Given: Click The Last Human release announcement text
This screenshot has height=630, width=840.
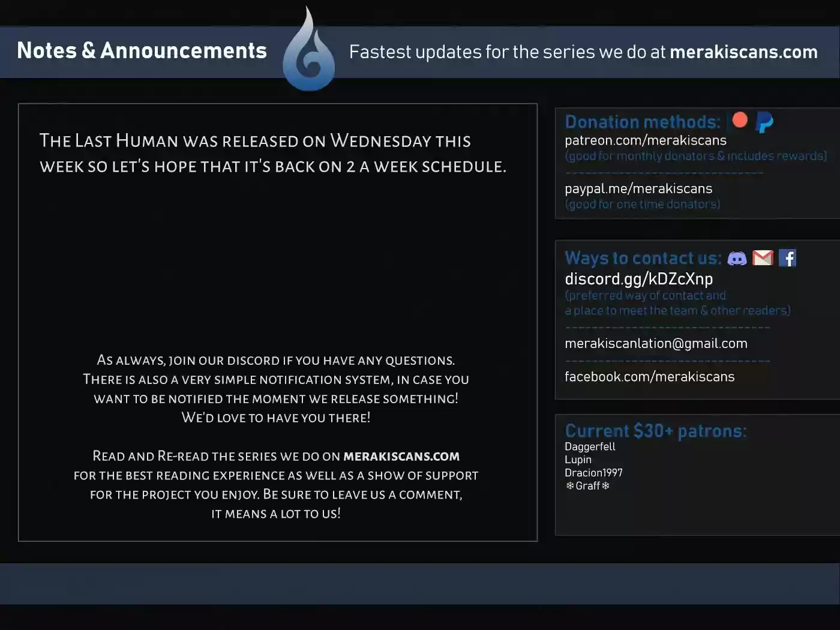Looking at the screenshot, I should [273, 153].
